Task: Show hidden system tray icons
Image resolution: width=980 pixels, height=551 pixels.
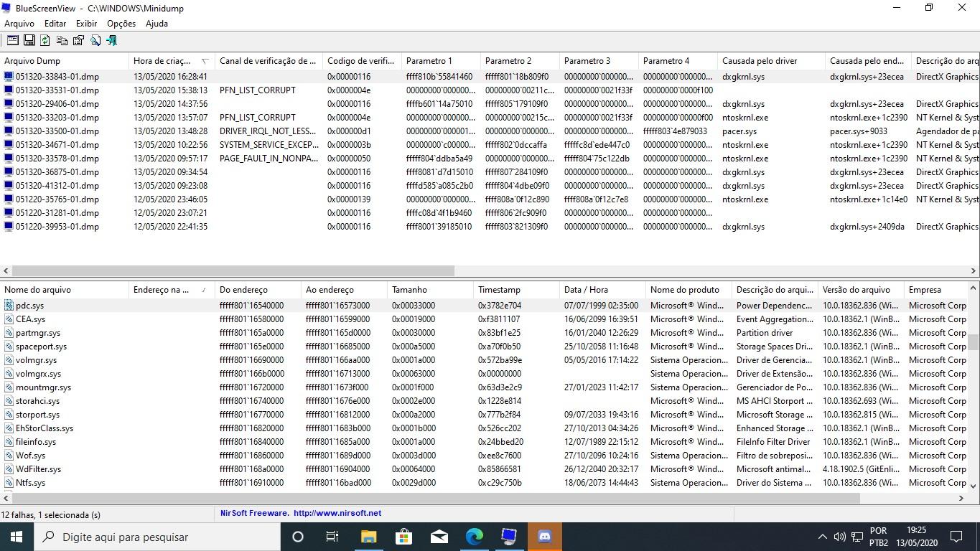Action: (x=822, y=537)
